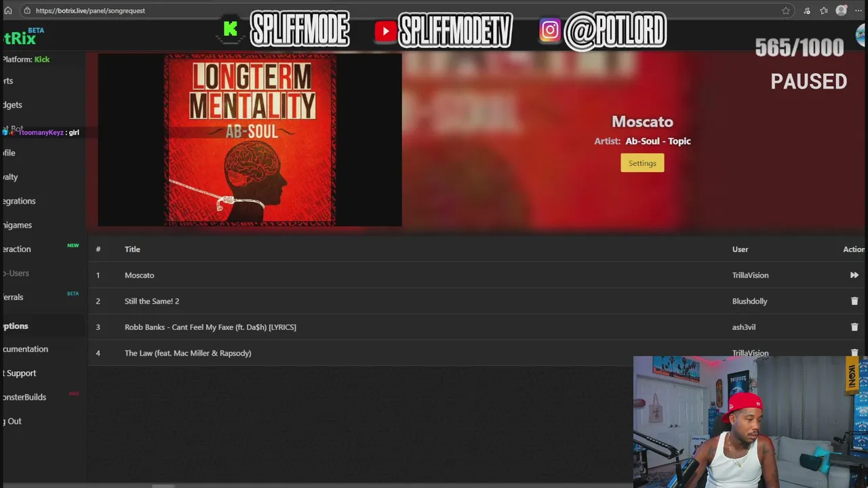Click user TrillaVision in the Moscato row

[750, 275]
